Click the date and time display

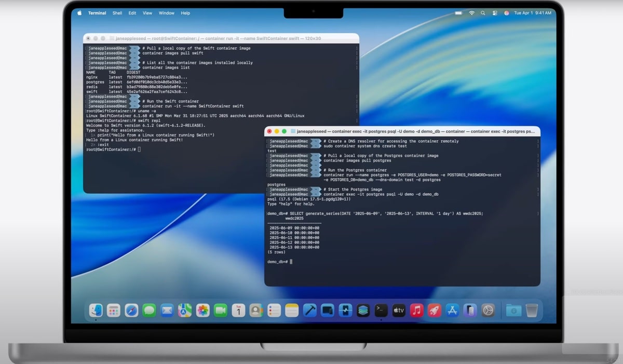(x=532, y=13)
